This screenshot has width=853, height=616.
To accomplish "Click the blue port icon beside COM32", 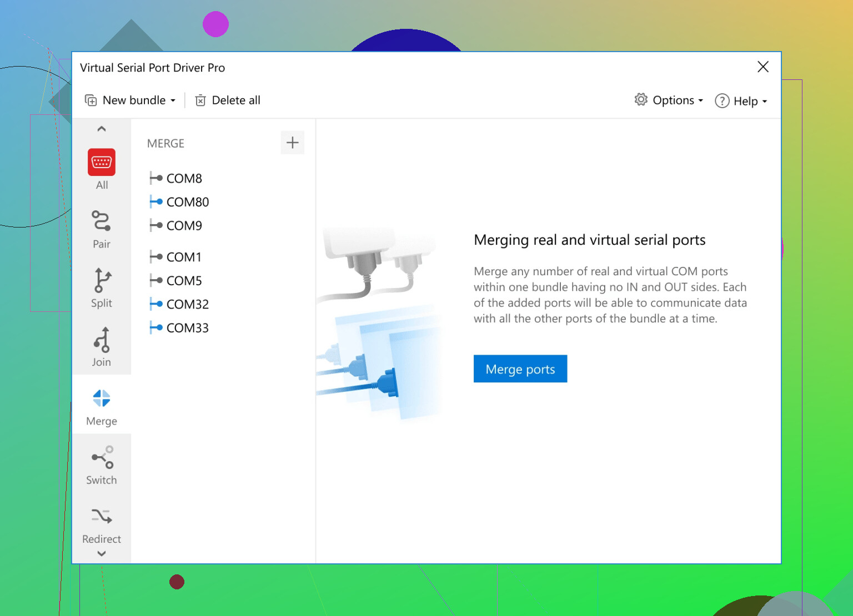I will click(156, 304).
